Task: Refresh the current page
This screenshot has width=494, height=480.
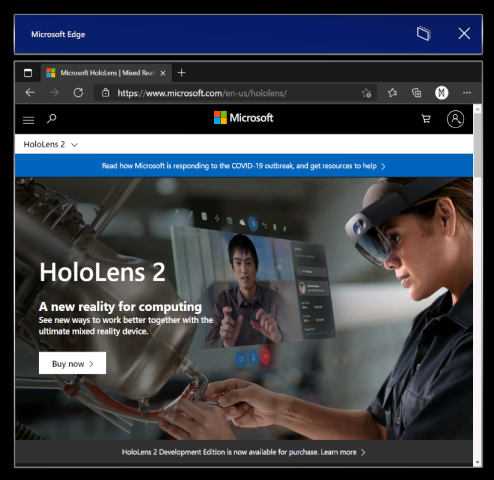Action: (78, 93)
